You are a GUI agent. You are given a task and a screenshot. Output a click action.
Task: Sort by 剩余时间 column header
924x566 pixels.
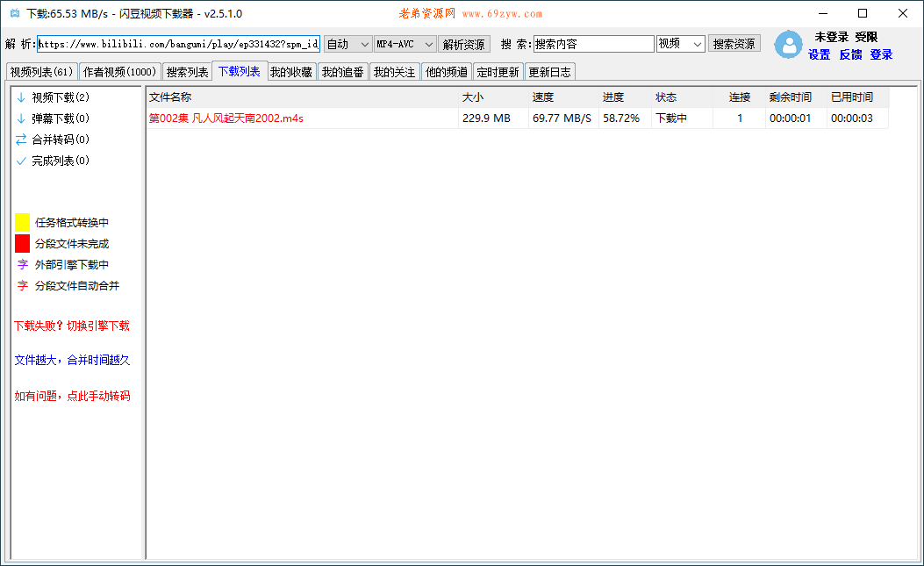796,97
